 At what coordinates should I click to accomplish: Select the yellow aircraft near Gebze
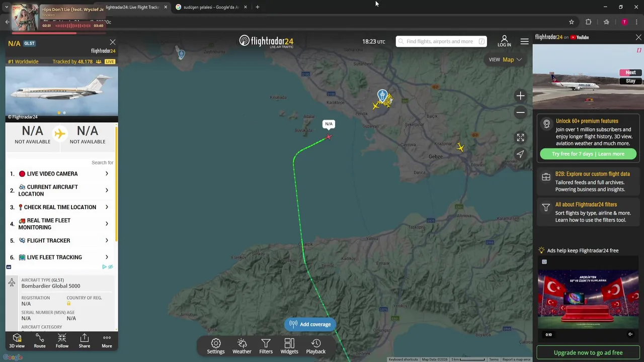pyautogui.click(x=460, y=147)
